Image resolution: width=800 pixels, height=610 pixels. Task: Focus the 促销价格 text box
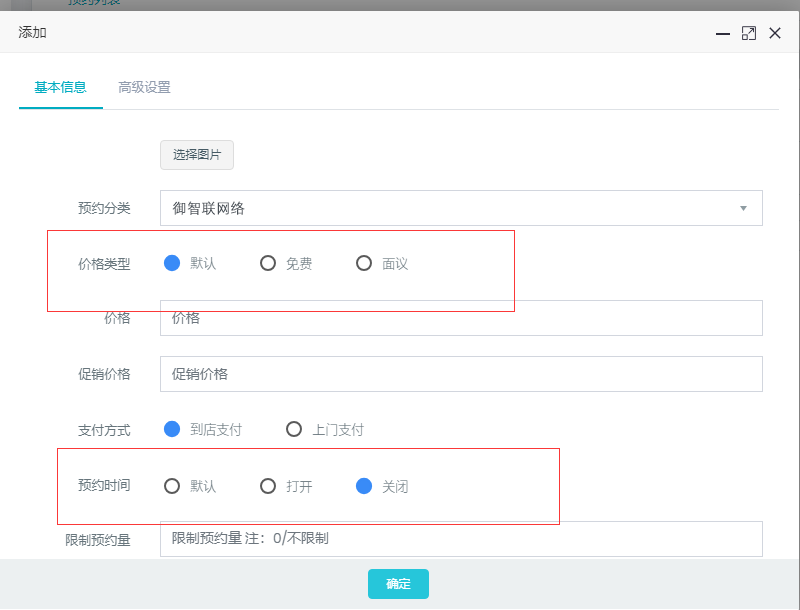click(x=460, y=374)
